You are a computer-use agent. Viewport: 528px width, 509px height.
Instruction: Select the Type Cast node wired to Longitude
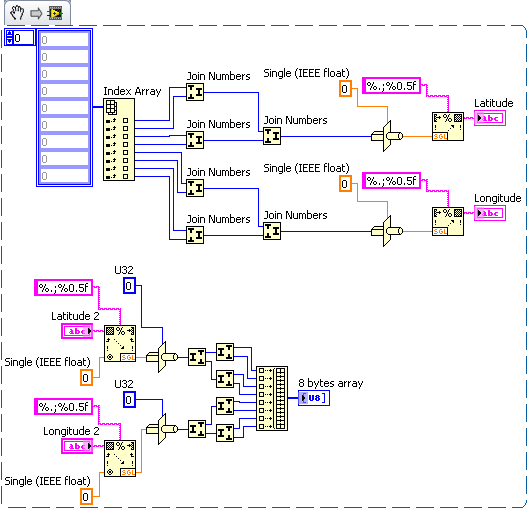tap(387, 231)
